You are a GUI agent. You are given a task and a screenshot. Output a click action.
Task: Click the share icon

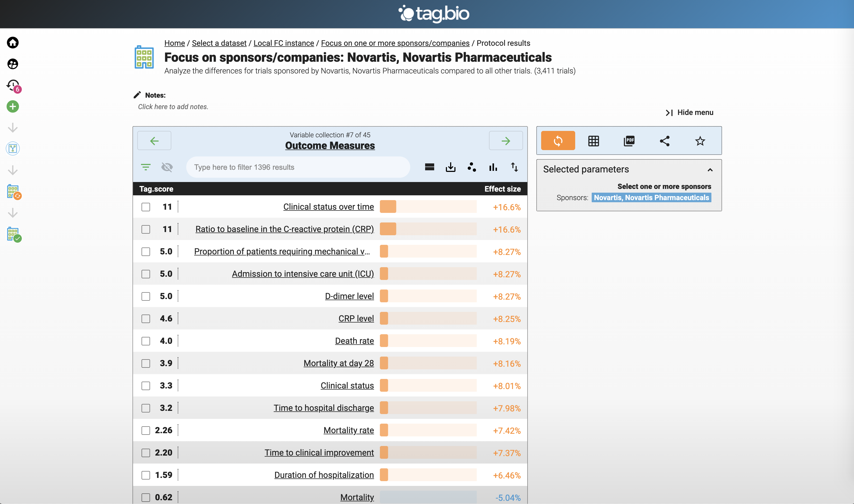tap(665, 141)
